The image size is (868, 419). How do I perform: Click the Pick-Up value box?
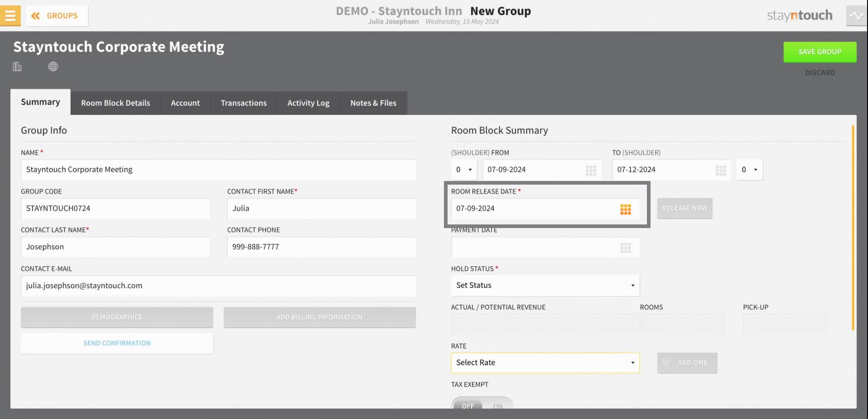click(x=786, y=324)
